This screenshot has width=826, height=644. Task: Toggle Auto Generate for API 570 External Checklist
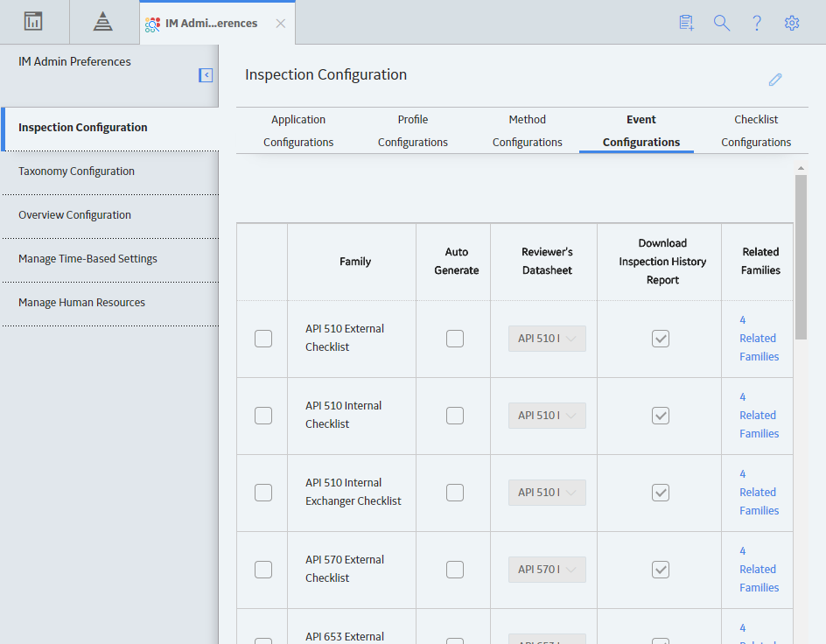[455, 570]
